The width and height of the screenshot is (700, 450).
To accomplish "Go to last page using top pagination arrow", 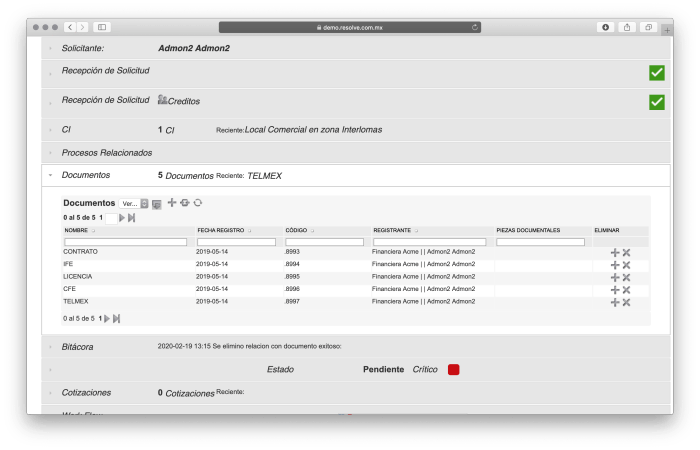I will (131, 217).
